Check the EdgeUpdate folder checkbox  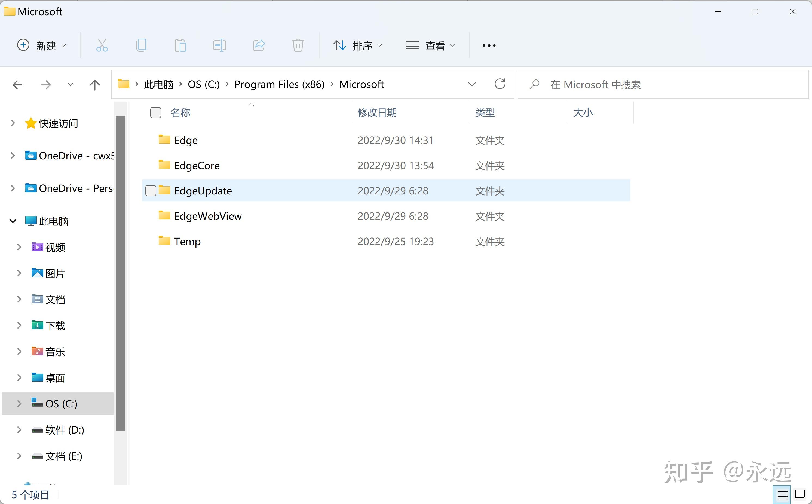coord(151,191)
